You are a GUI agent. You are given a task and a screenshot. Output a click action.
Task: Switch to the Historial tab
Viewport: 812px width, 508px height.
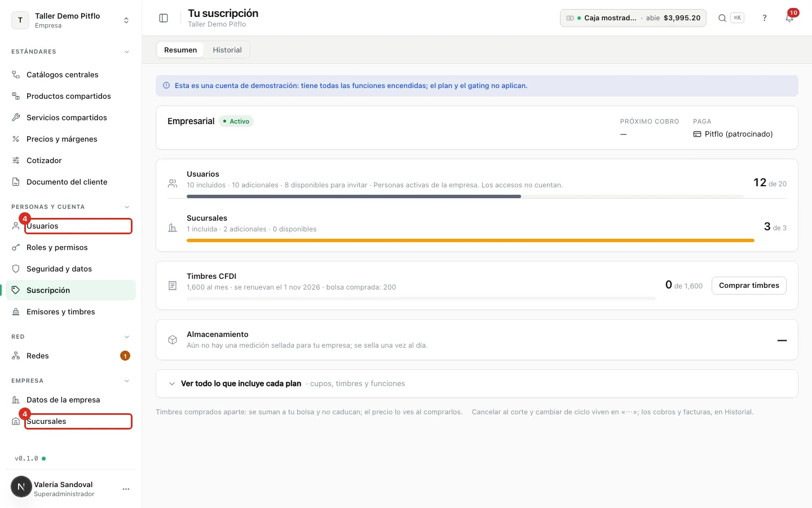(x=227, y=50)
